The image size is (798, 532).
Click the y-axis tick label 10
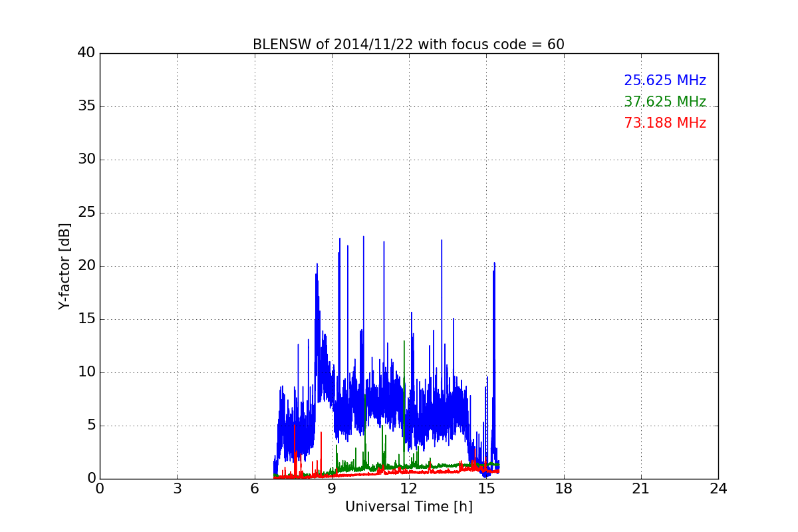pos(86,372)
